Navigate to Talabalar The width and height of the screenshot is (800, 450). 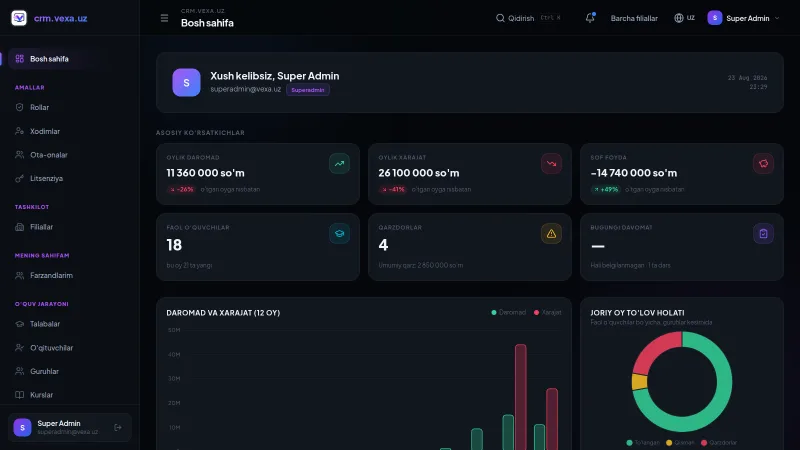pos(69,324)
